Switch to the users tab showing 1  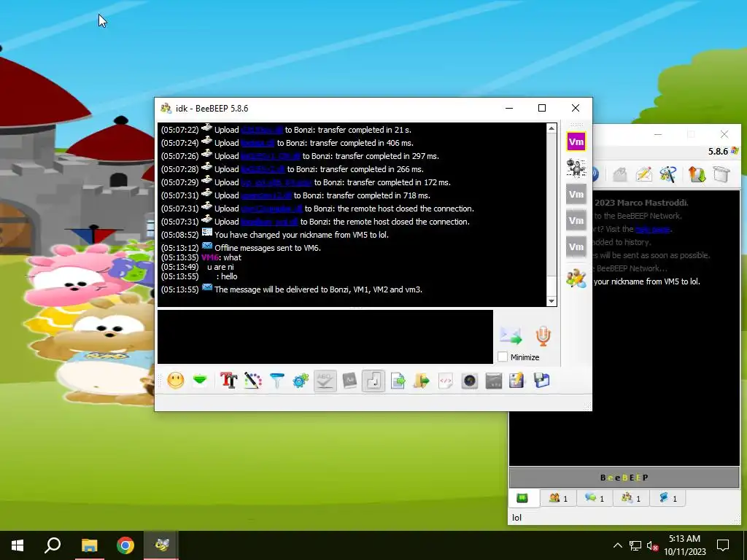point(558,498)
